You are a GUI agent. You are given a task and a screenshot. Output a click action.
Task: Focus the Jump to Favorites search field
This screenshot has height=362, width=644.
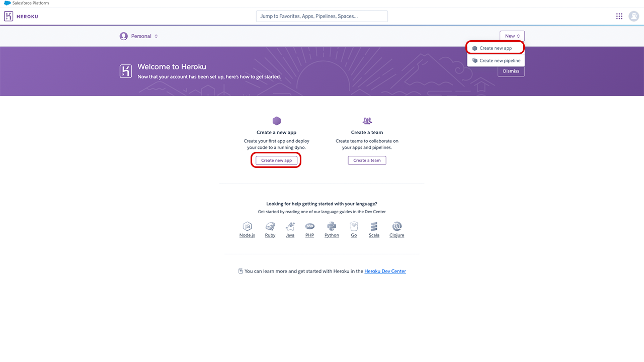click(322, 16)
